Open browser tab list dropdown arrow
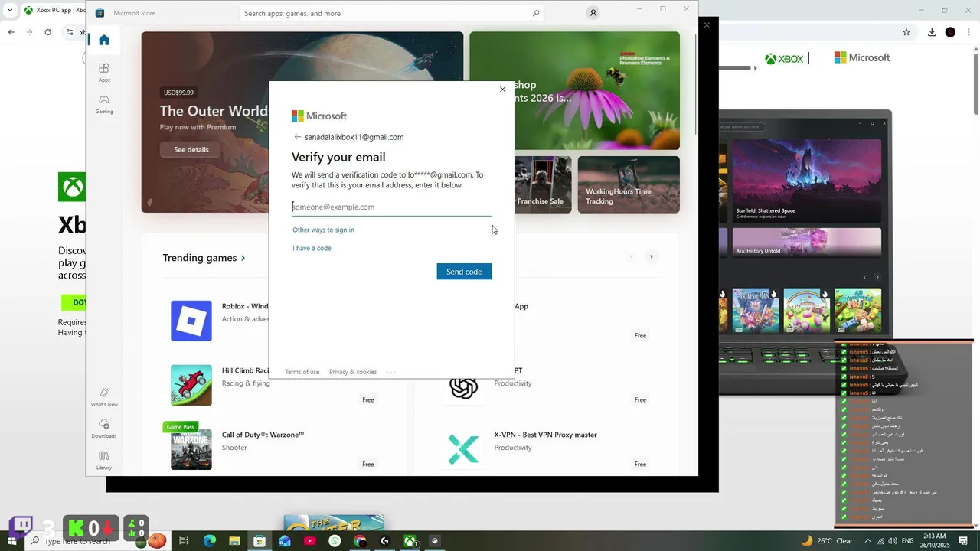This screenshot has width=980, height=551. [x=10, y=11]
